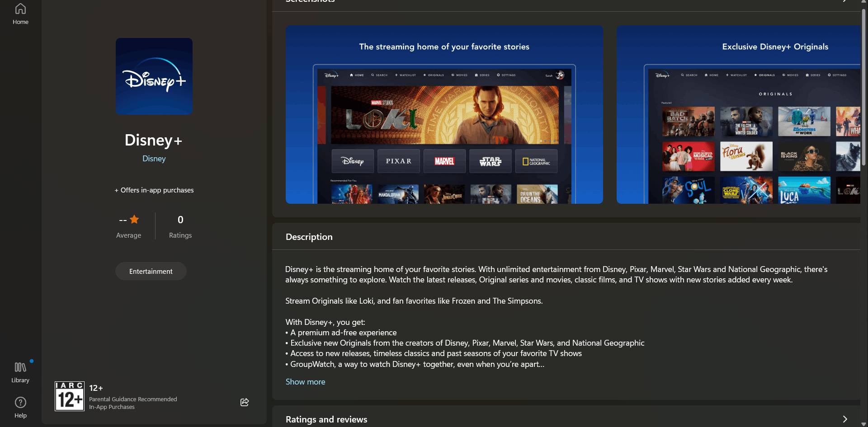Click the share icon button
Image resolution: width=868 pixels, height=427 pixels.
point(245,402)
